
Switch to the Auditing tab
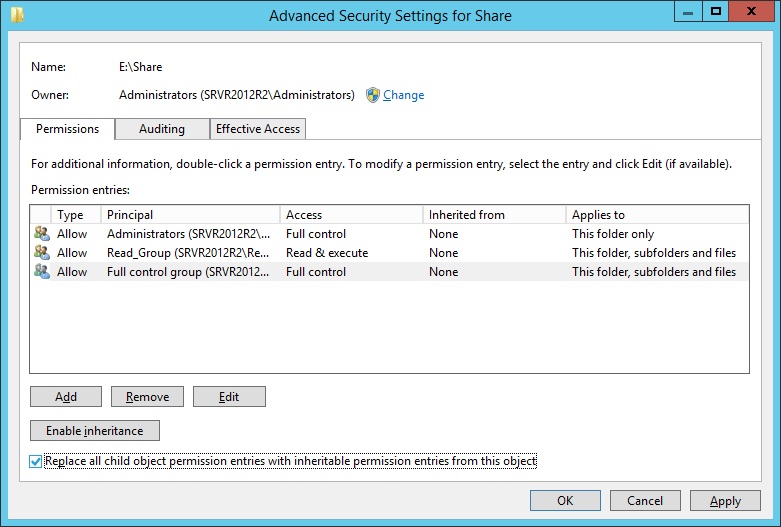tap(161, 129)
